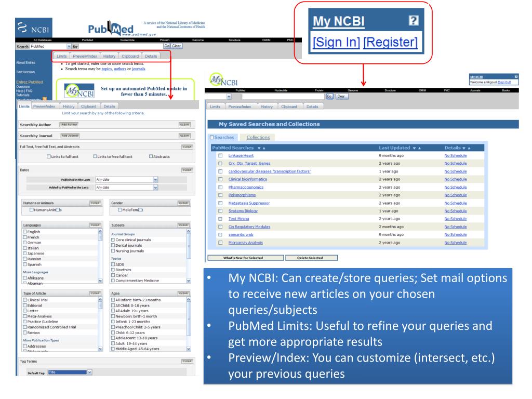Click the My NCBI logo in the update banner
532x399 pixels.
click(x=79, y=91)
